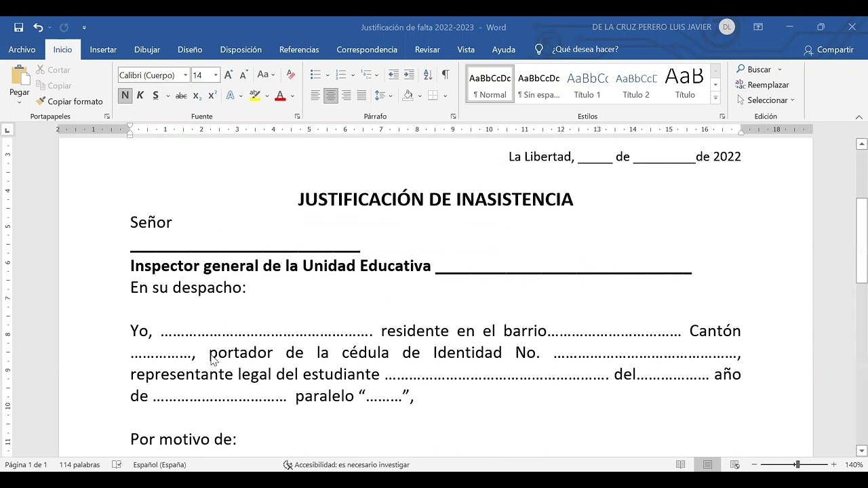Image resolution: width=868 pixels, height=488 pixels.
Task: Toggle underline on selected text
Action: point(154,95)
